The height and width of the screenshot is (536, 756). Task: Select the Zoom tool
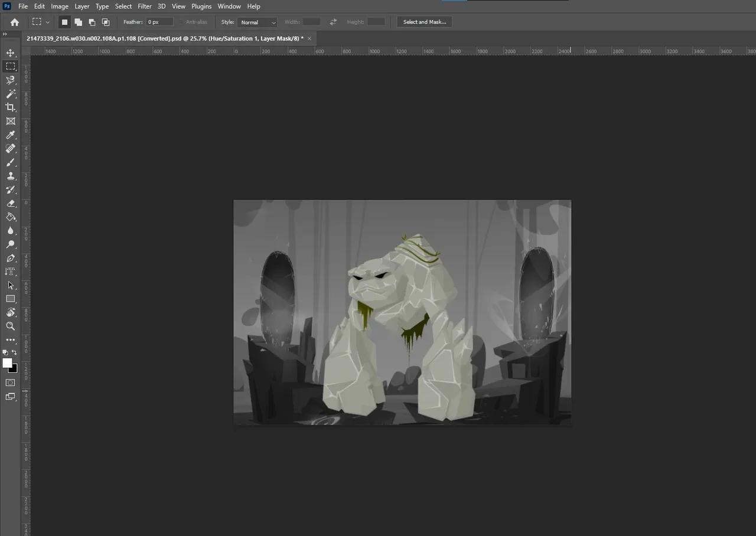tap(11, 326)
